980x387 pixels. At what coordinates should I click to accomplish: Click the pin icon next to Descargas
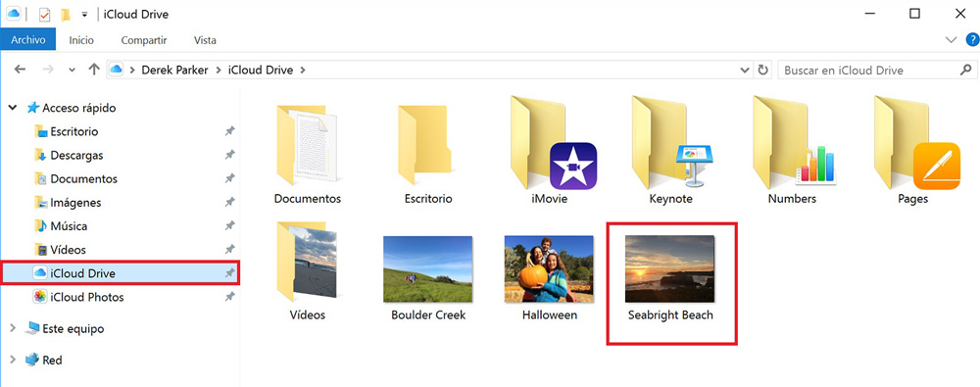tap(230, 155)
